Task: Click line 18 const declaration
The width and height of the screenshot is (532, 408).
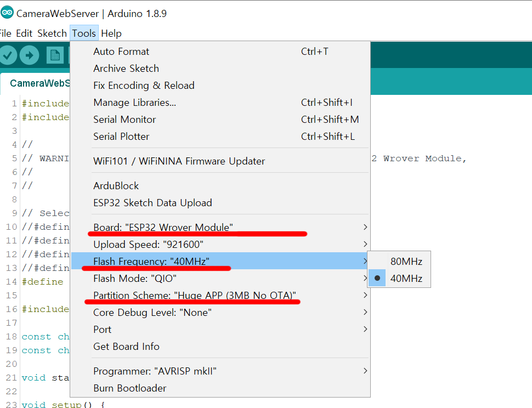Action: tap(46, 337)
